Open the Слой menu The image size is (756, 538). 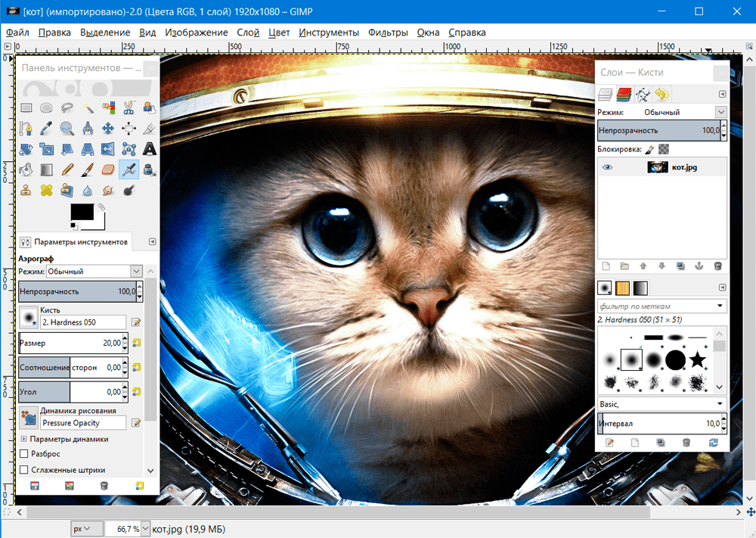pos(248,33)
